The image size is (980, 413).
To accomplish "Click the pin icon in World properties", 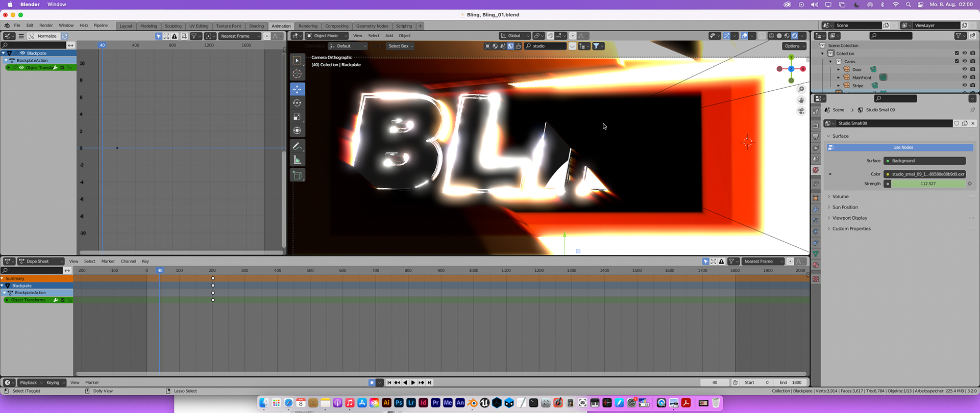I will [972, 110].
